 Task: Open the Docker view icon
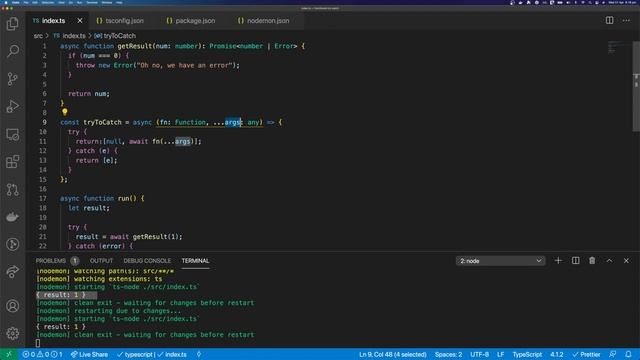(13, 217)
